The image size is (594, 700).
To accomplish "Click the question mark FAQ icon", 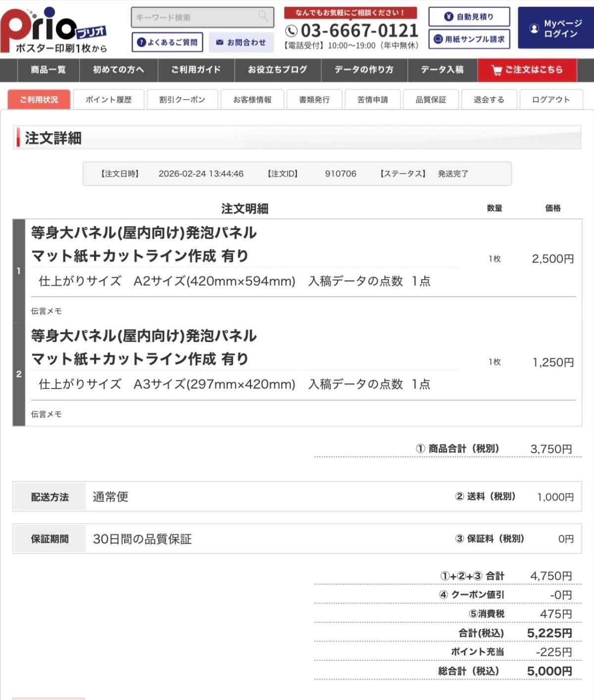I will coord(141,43).
